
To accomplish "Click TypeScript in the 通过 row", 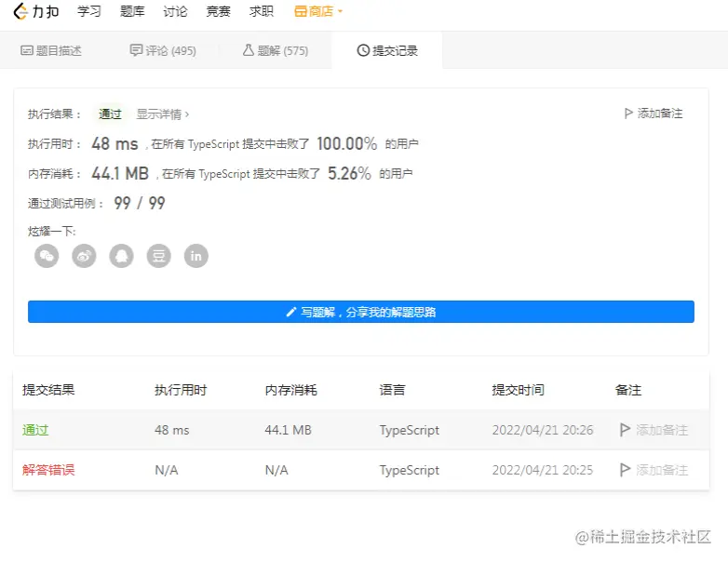I will tap(410, 430).
